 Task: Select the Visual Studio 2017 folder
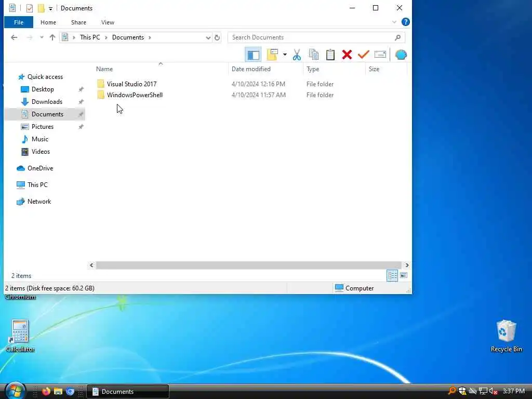131,84
